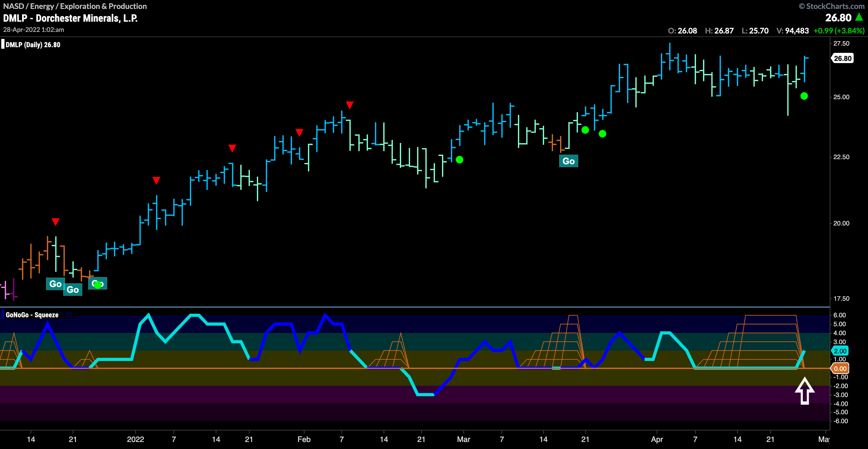
Task: Click the 6.00 oscillator axis label
Action: pyautogui.click(x=839, y=315)
